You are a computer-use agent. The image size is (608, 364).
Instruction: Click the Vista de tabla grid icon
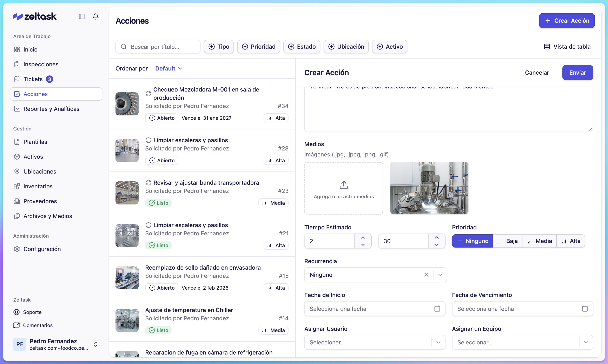click(x=547, y=47)
